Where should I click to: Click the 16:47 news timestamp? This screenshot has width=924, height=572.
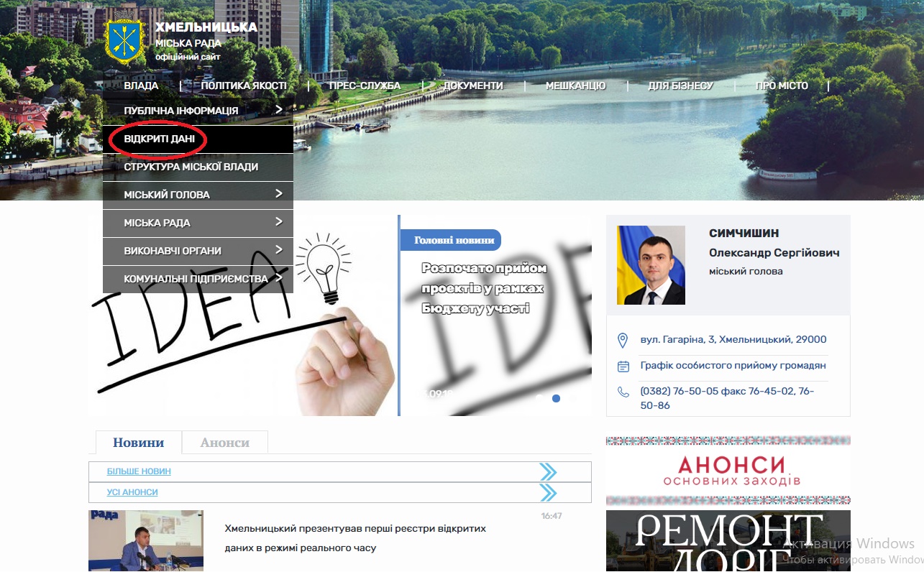click(x=552, y=516)
